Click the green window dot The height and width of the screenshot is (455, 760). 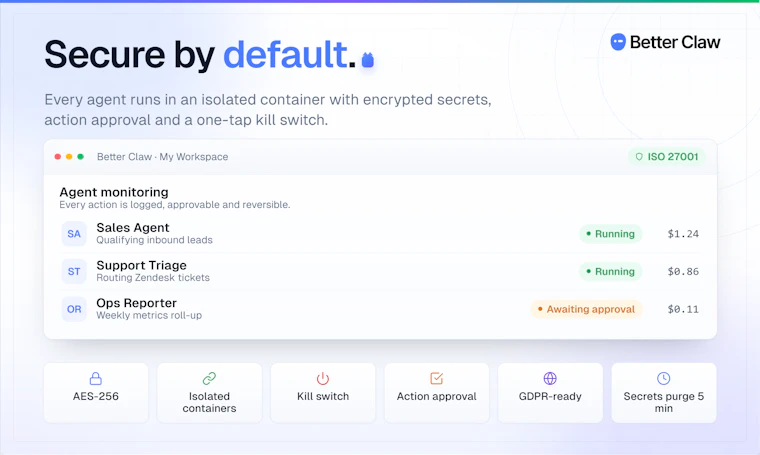point(80,157)
